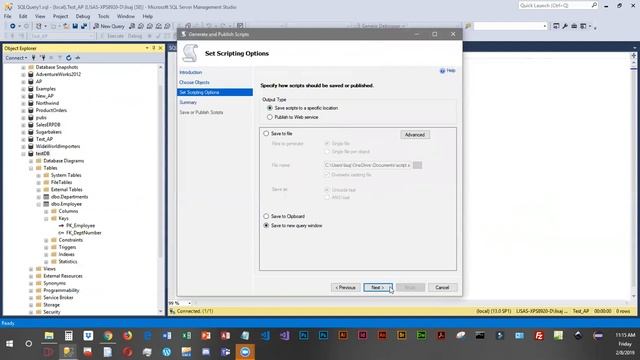The image size is (640, 360).
Task: Open PowerPoint from taskbar
Action: (206, 336)
